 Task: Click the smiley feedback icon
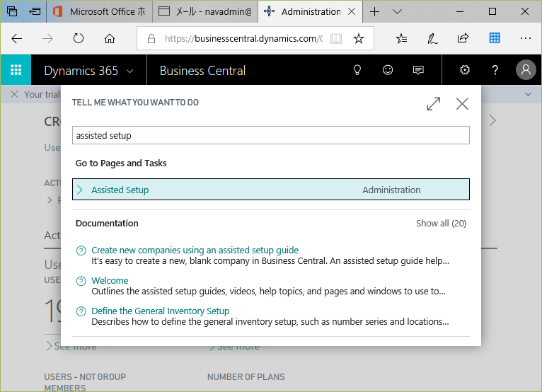(x=388, y=70)
